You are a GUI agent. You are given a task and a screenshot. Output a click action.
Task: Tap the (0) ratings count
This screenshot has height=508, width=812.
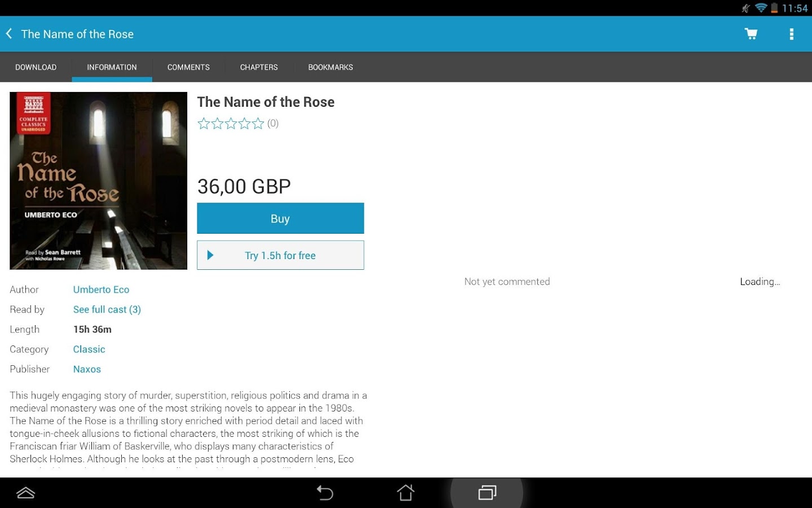click(273, 124)
